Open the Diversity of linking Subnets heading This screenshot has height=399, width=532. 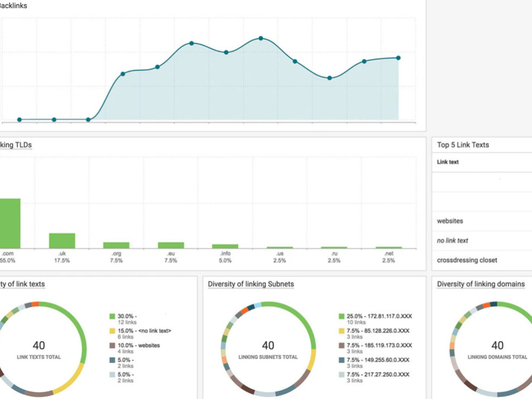coord(251,284)
